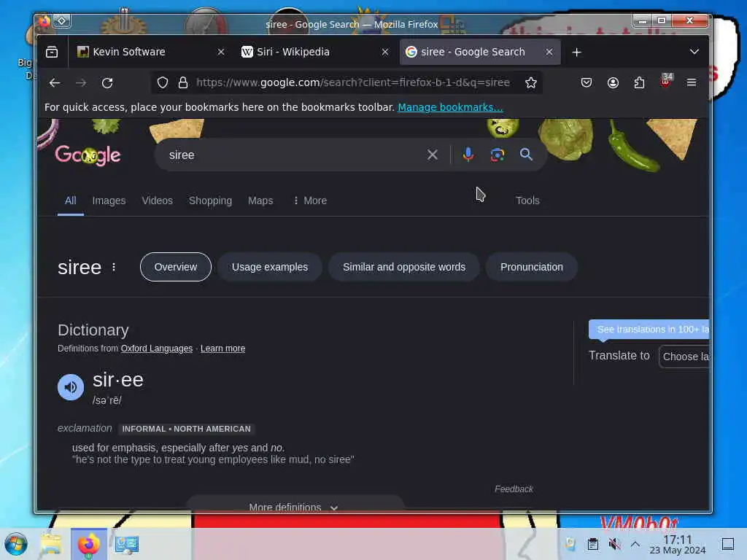Select Similar and opposite words chip
The image size is (747, 560).
pyautogui.click(x=404, y=267)
